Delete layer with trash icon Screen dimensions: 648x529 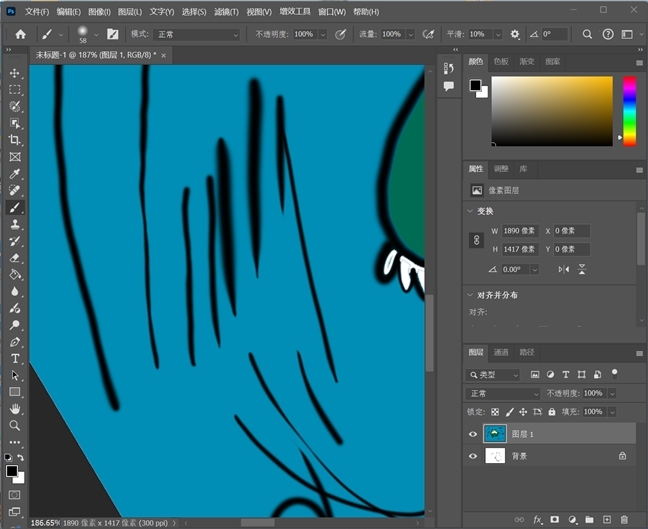[x=624, y=519]
